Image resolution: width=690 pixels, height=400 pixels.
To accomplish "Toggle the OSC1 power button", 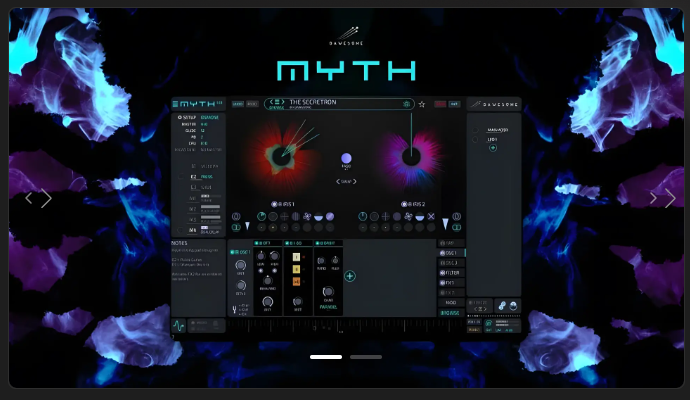I will point(233,252).
